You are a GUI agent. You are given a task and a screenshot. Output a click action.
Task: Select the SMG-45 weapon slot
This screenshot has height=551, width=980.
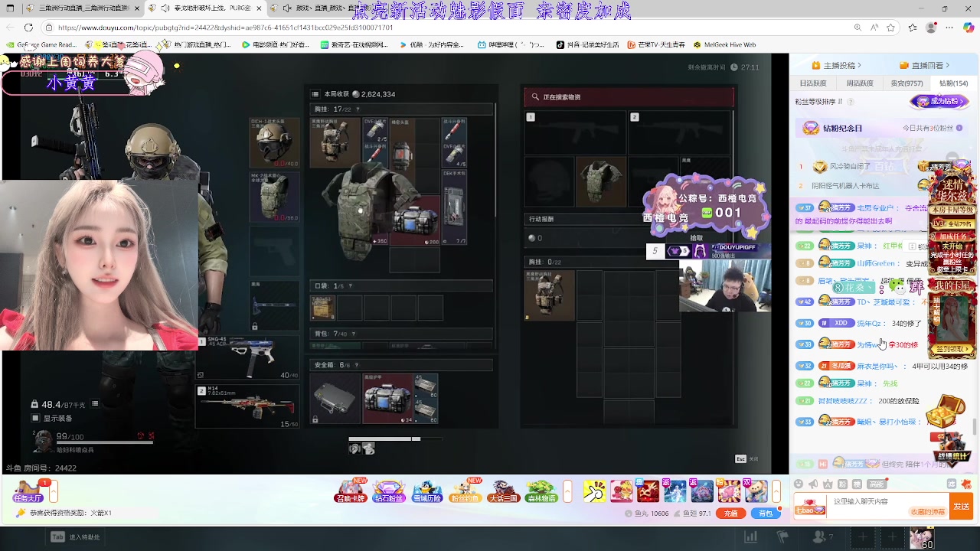tap(247, 358)
